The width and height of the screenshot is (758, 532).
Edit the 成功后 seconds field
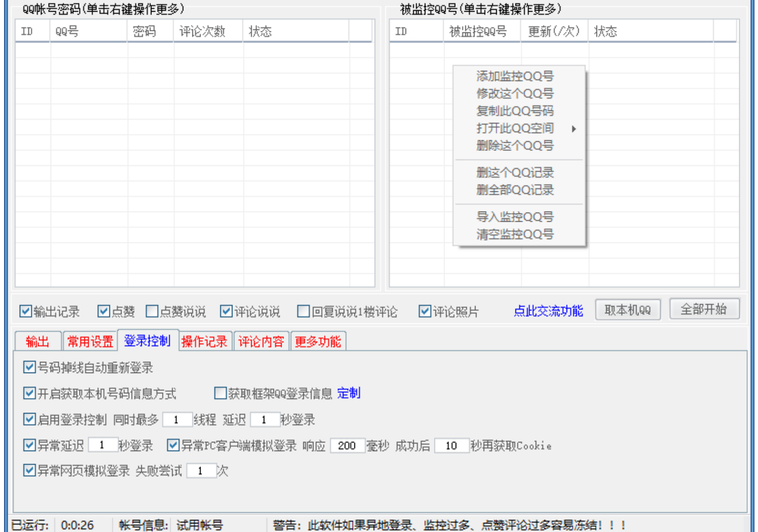coord(452,445)
